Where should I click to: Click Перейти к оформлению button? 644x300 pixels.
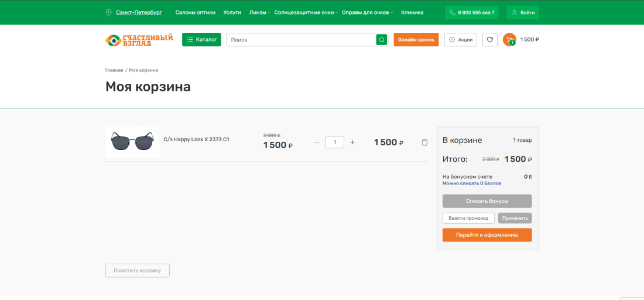coord(487,235)
